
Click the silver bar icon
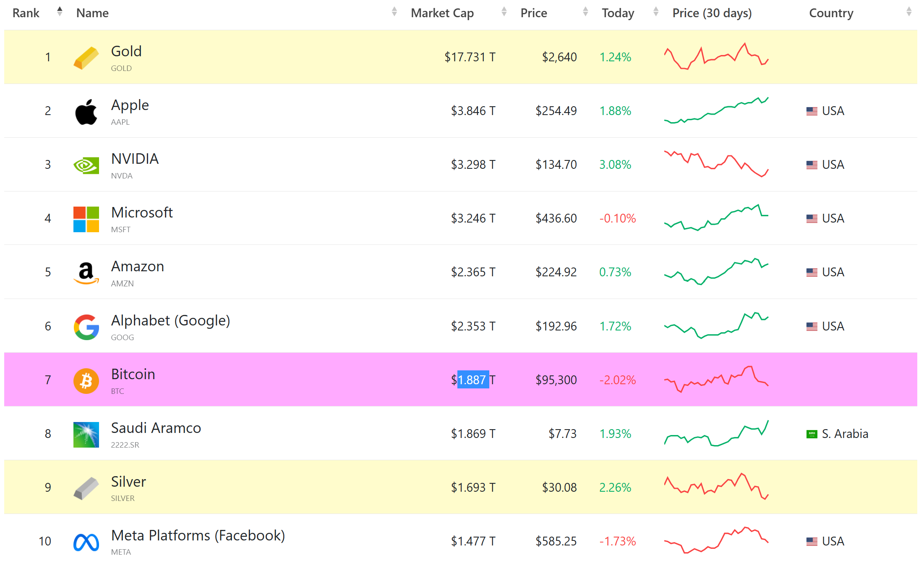pyautogui.click(x=86, y=488)
